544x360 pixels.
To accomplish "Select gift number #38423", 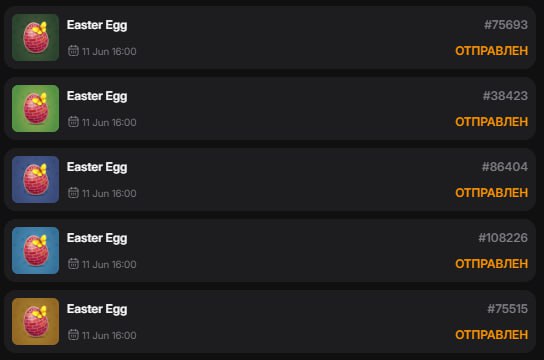I will [x=505, y=96].
